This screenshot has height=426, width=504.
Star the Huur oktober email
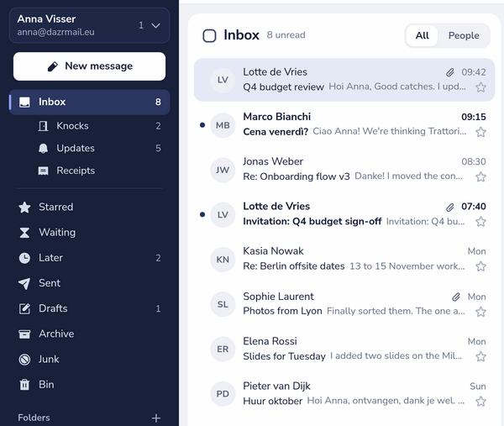tap(480, 402)
